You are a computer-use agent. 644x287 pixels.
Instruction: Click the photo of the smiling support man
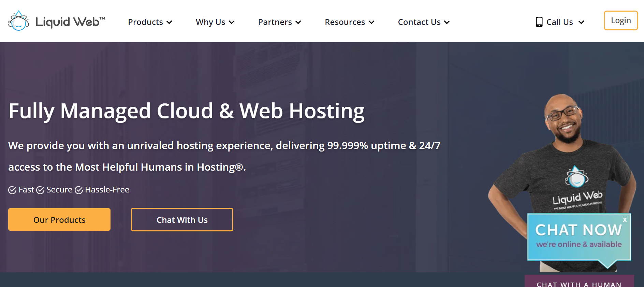point(563,154)
